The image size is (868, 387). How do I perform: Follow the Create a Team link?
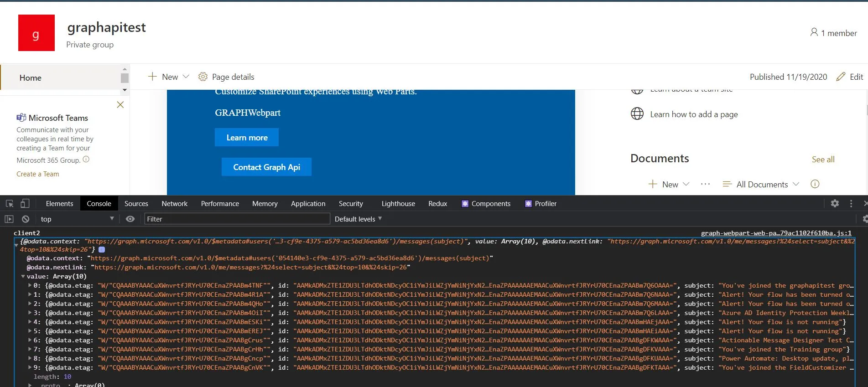(x=38, y=174)
